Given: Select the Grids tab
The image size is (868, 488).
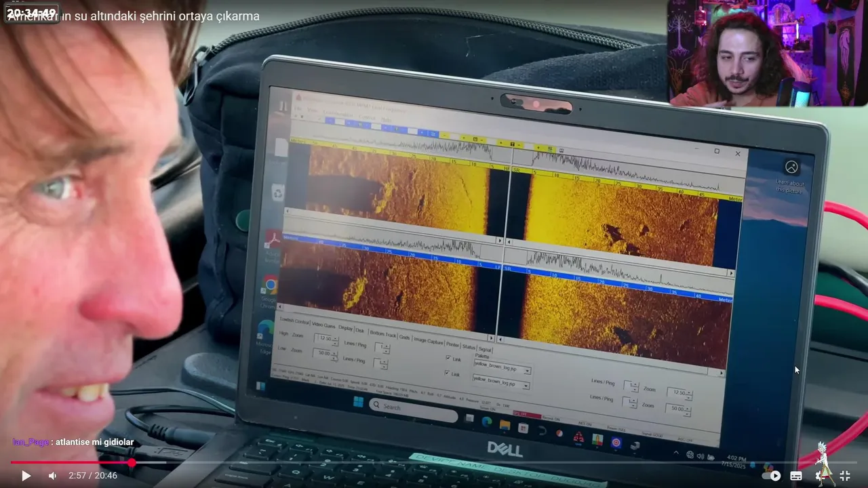Looking at the screenshot, I should (405, 338).
